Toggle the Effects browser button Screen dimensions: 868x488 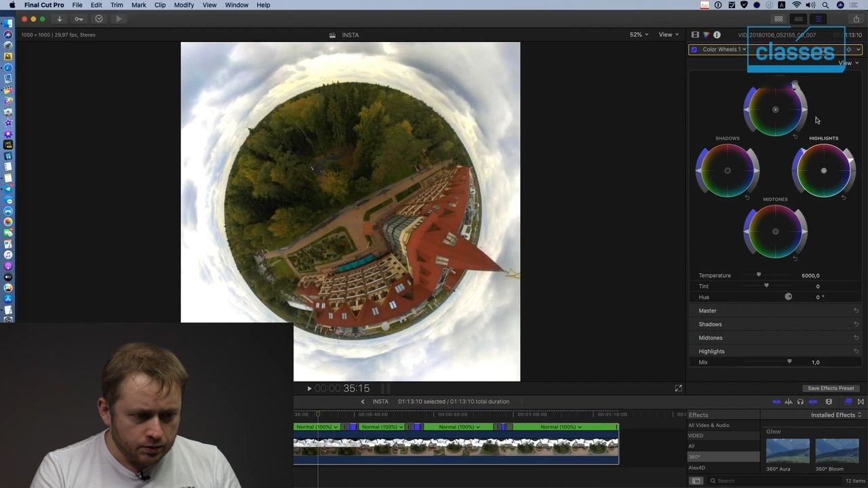pyautogui.click(x=848, y=402)
